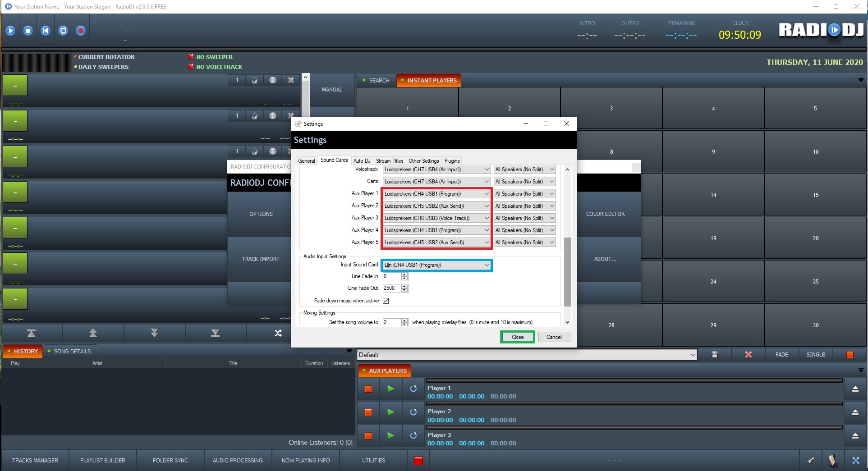Toggle the FADE button for instant players
The image size is (868, 471).
tap(781, 355)
